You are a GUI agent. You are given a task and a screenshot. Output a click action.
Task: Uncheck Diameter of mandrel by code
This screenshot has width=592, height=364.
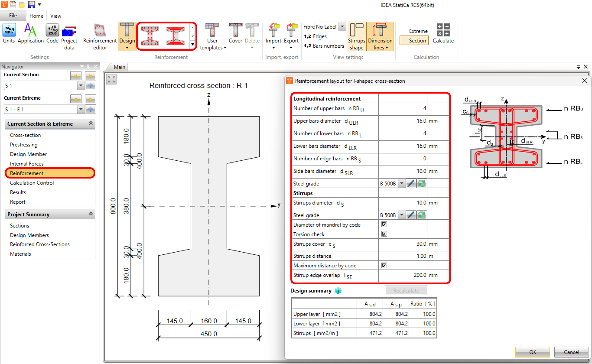tap(384, 224)
